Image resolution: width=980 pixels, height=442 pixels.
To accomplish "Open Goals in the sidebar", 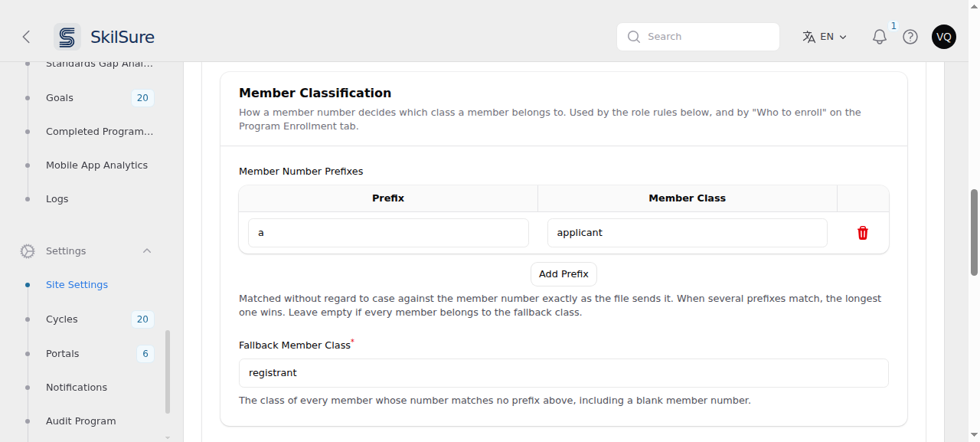I will [x=60, y=98].
